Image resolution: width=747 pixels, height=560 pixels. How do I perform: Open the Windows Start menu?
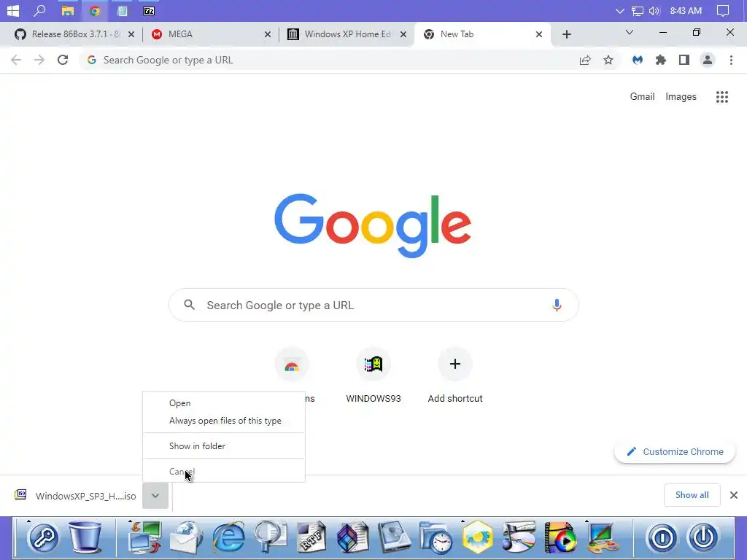pos(13,10)
